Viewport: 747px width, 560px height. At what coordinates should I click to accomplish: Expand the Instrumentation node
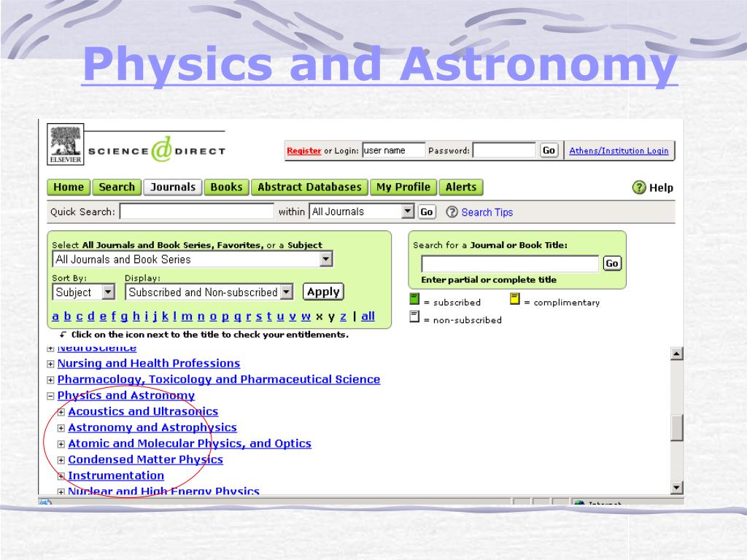[61, 476]
